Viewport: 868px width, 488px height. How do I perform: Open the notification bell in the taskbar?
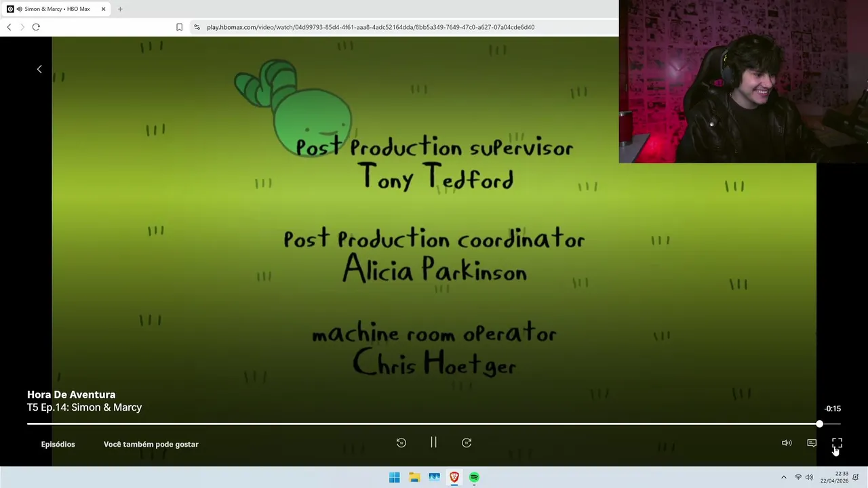click(855, 478)
